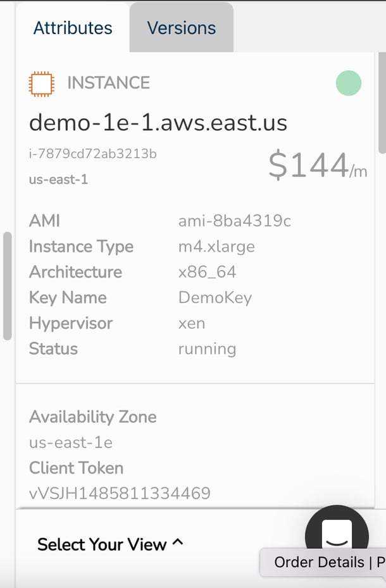Click the chevron next to Select Your View

coord(178,543)
